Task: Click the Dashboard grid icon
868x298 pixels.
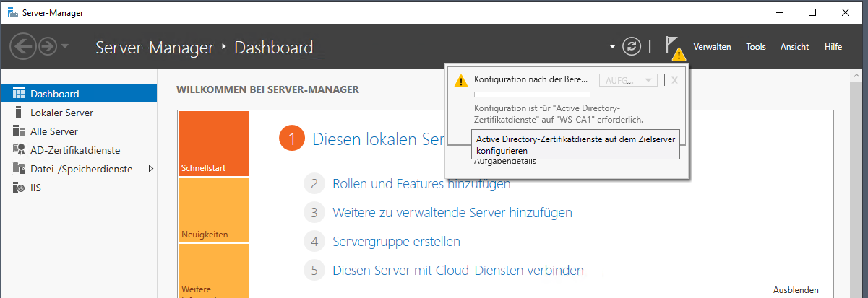Action: tap(19, 94)
